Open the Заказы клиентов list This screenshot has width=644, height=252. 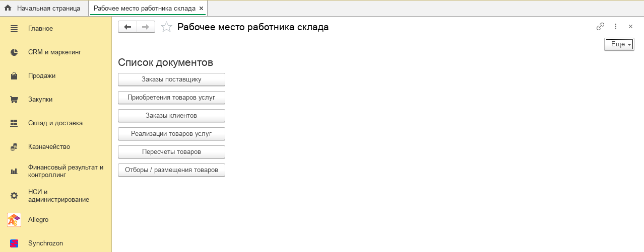tap(171, 116)
